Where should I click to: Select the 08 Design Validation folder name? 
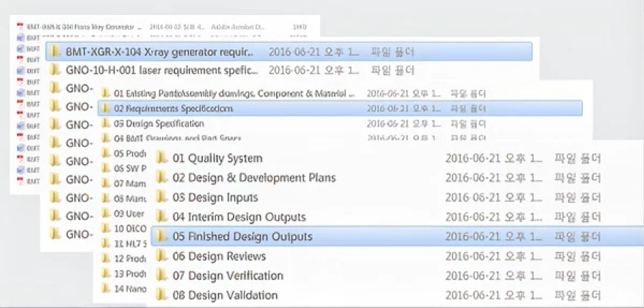pyautogui.click(x=225, y=295)
